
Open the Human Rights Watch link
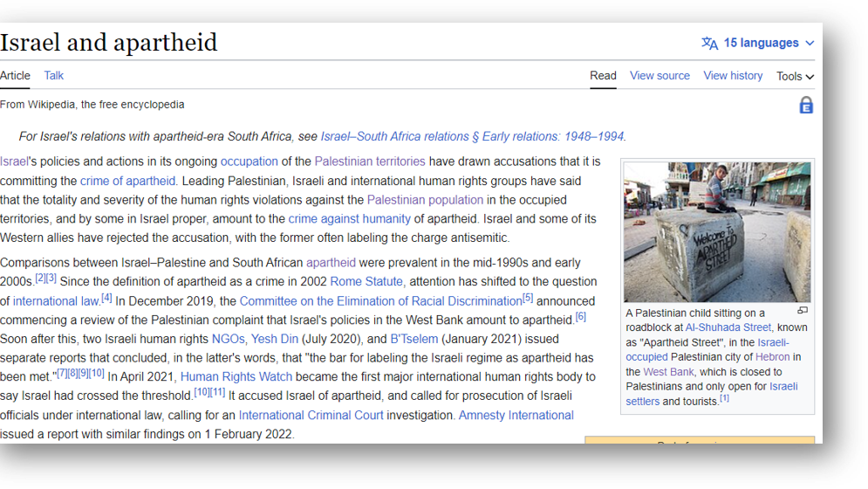click(x=236, y=376)
